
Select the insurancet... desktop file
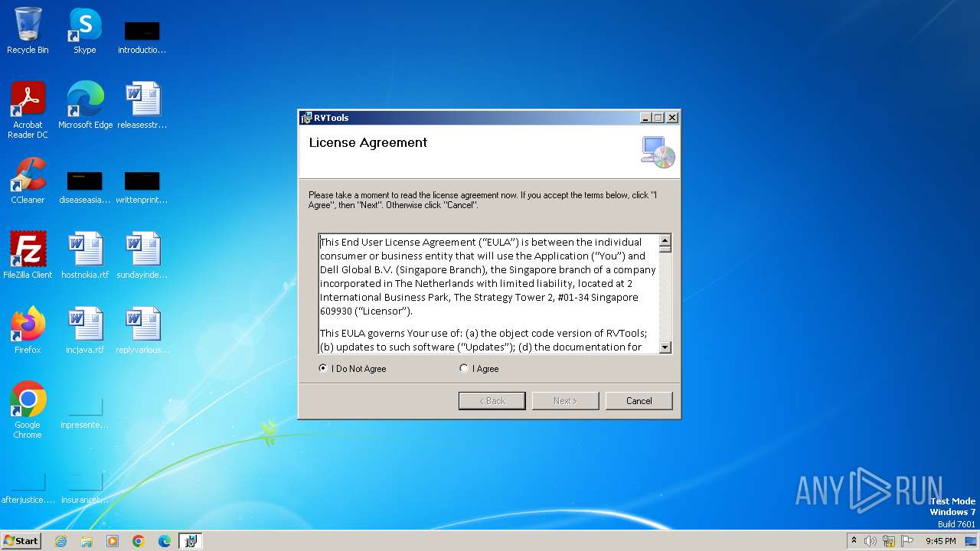(84, 488)
